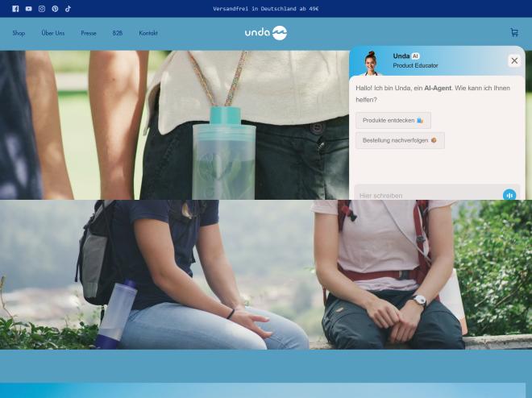Click the Unda agent avatar photo

point(371,64)
